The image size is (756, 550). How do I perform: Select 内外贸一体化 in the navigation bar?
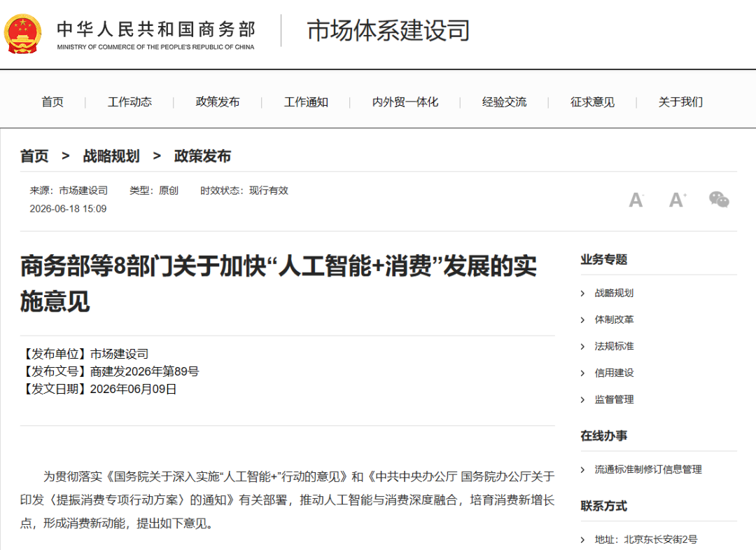coord(405,102)
